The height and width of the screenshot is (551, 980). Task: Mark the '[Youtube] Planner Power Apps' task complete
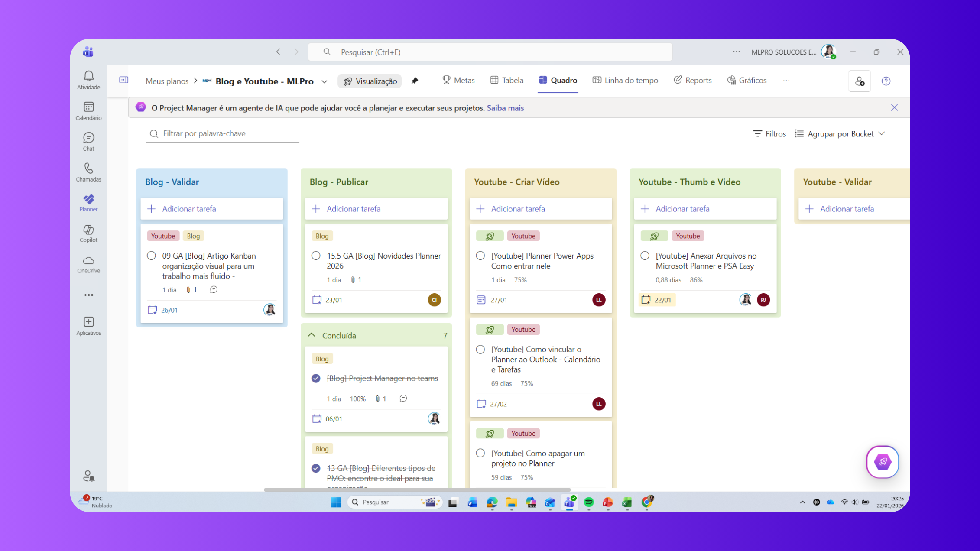tap(480, 256)
